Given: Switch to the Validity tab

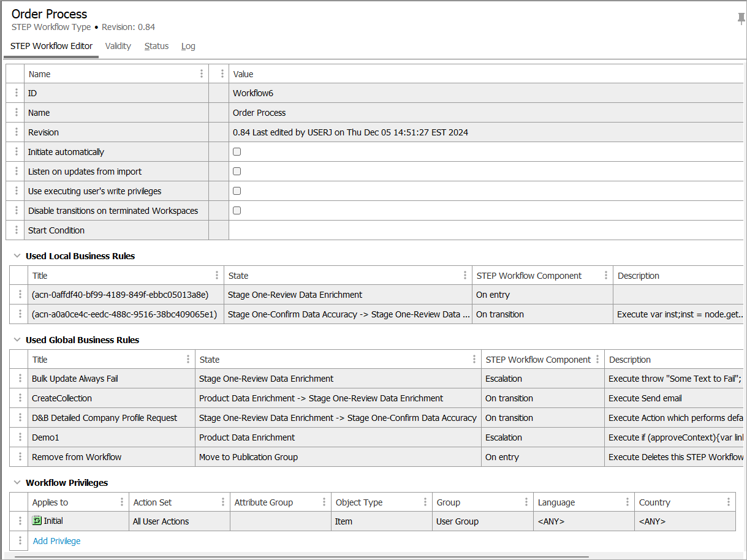Looking at the screenshot, I should click(118, 46).
